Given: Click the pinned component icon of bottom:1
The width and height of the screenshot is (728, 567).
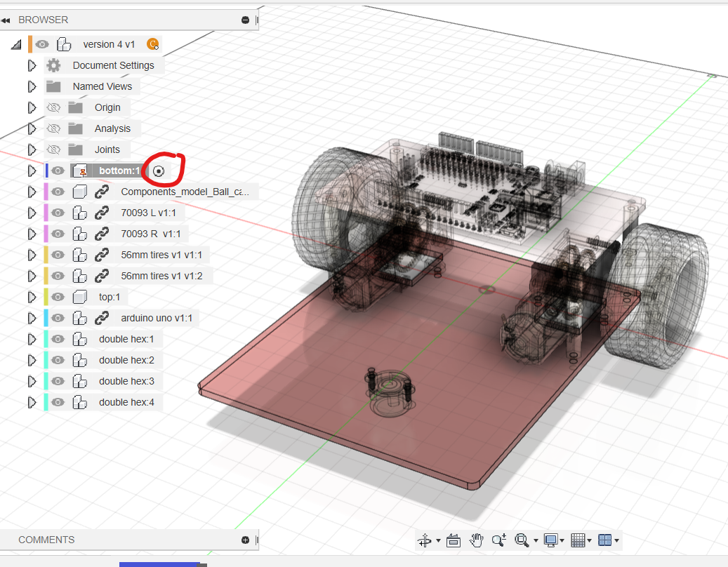Looking at the screenshot, I should click(x=80, y=171).
